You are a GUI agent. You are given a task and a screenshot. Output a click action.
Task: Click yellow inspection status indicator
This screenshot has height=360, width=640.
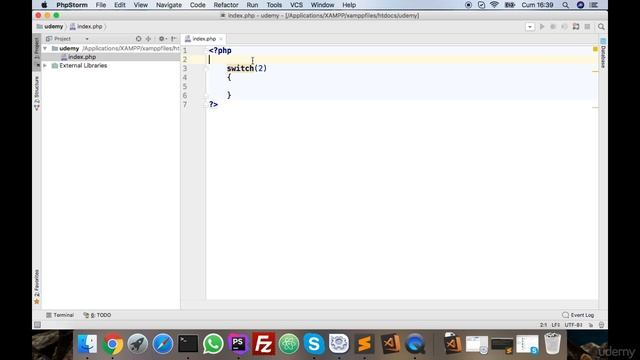pos(595,49)
